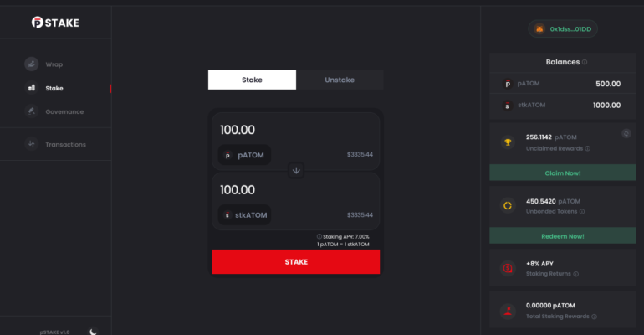
Task: Click the Governance sidebar icon
Action: coord(31,111)
